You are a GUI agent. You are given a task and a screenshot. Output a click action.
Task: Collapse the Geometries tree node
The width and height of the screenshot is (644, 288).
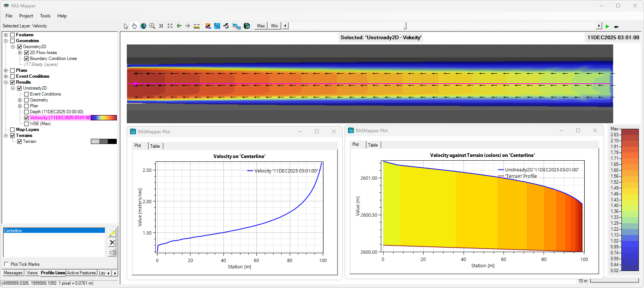click(6, 41)
